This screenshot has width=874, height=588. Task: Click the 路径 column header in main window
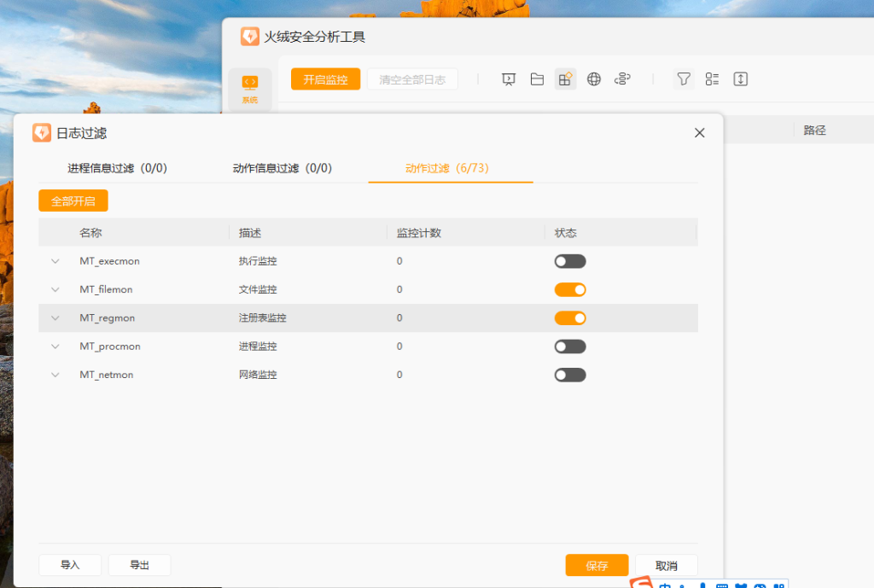click(814, 131)
